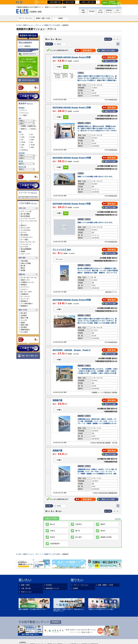Collapse 環境・その他 section chevron
The image size is (138, 644).
coord(37,310)
